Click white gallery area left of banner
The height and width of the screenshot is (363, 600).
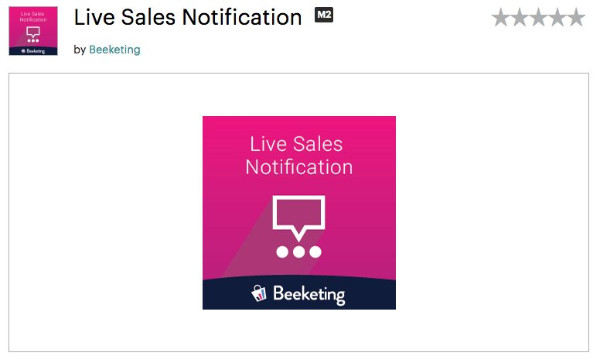click(106, 213)
